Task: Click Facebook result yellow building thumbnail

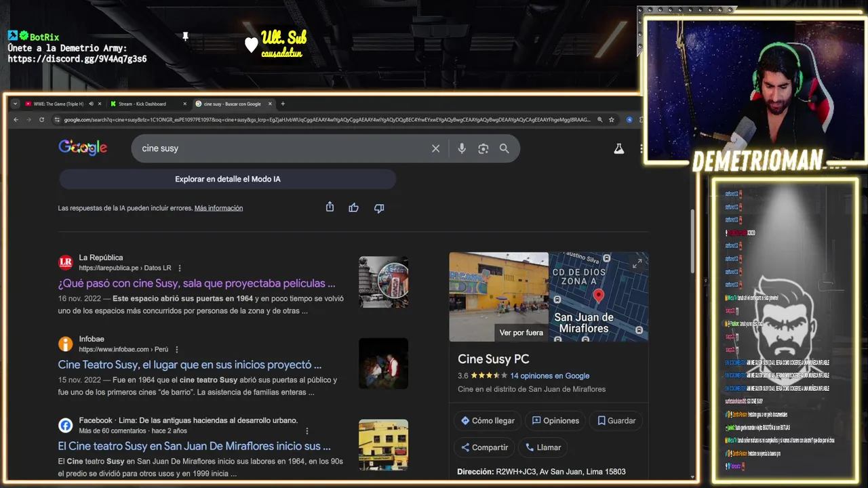Action: (x=383, y=445)
